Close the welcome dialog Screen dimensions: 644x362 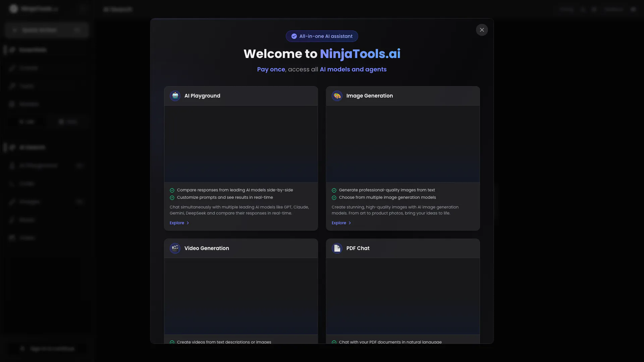tap(482, 30)
